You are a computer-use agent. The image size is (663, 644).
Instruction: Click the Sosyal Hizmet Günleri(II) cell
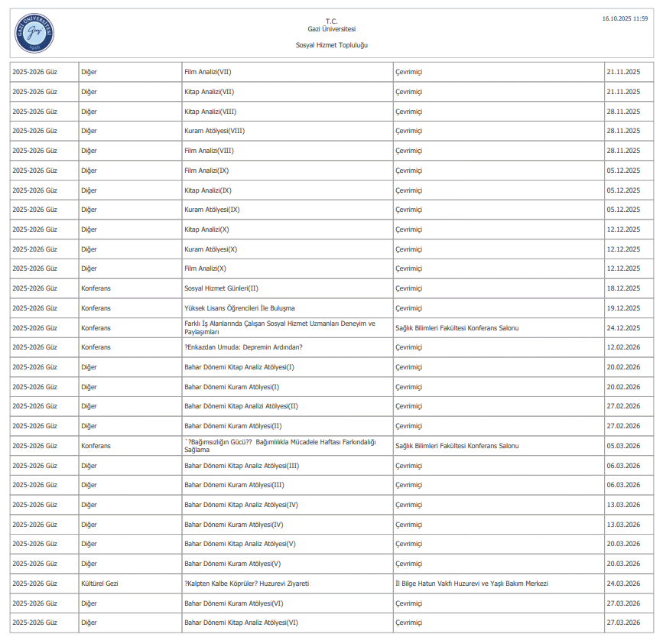(221, 288)
